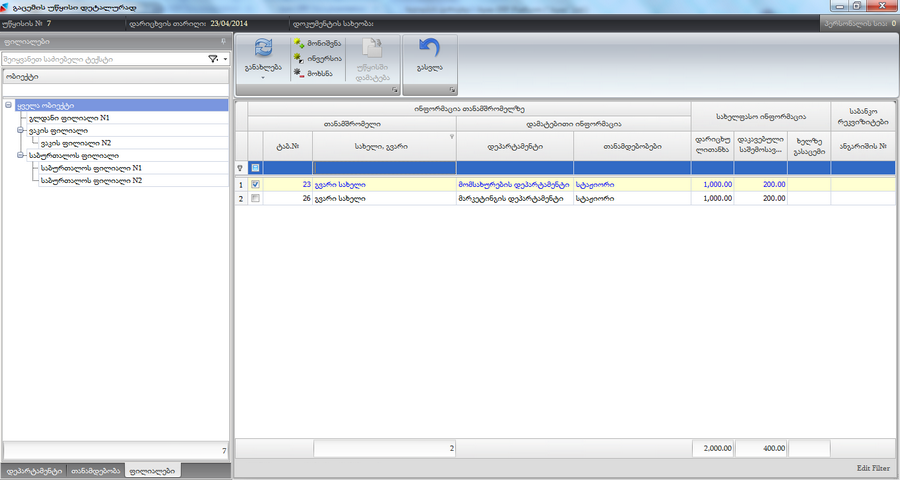Check the checkbox for employee row 26

click(256, 198)
